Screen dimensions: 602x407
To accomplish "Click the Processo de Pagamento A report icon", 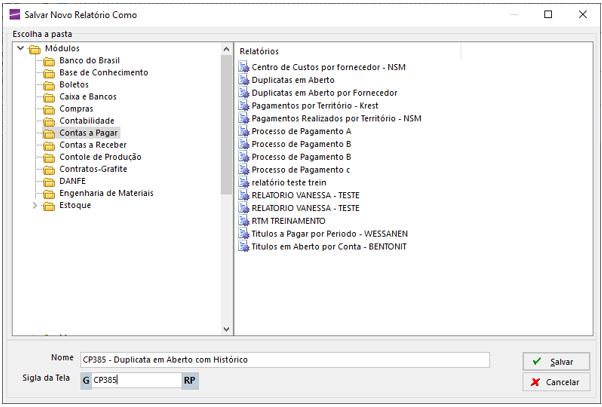I will (x=244, y=131).
